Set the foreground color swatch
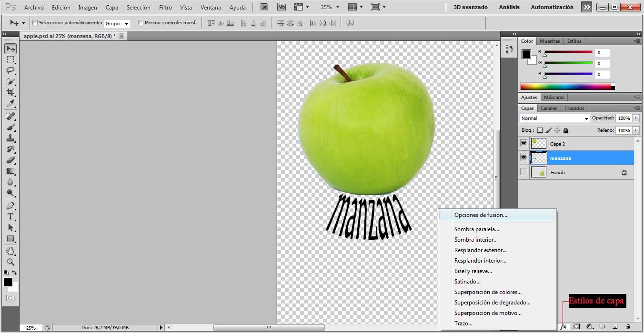 point(8,282)
